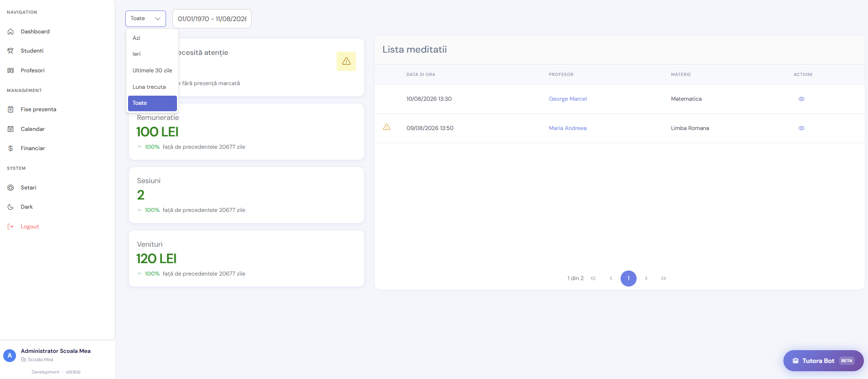Open the date range input field
The image size is (868, 379).
coord(212,19)
